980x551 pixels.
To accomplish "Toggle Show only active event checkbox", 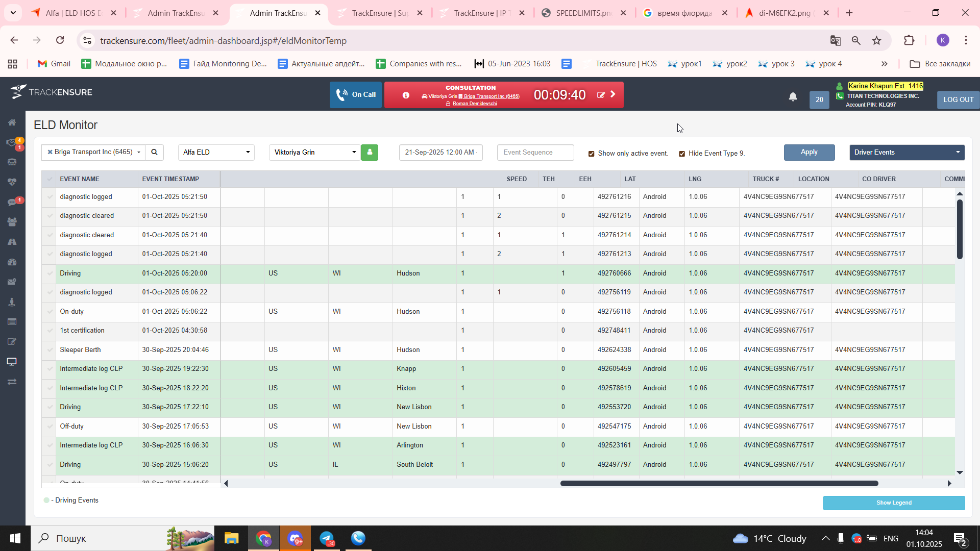I will click(591, 154).
